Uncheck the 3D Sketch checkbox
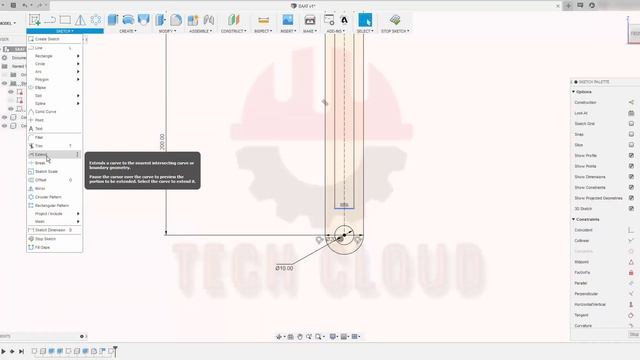 click(631, 209)
